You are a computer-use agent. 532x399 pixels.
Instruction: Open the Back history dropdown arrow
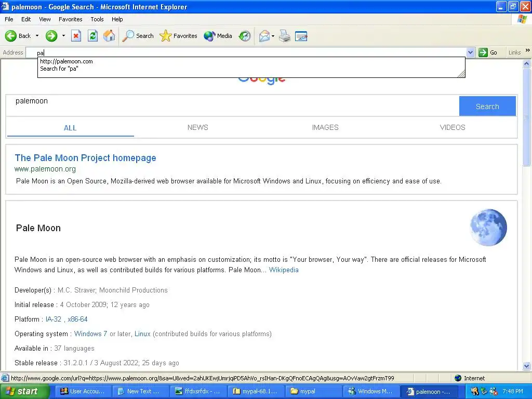point(37,36)
